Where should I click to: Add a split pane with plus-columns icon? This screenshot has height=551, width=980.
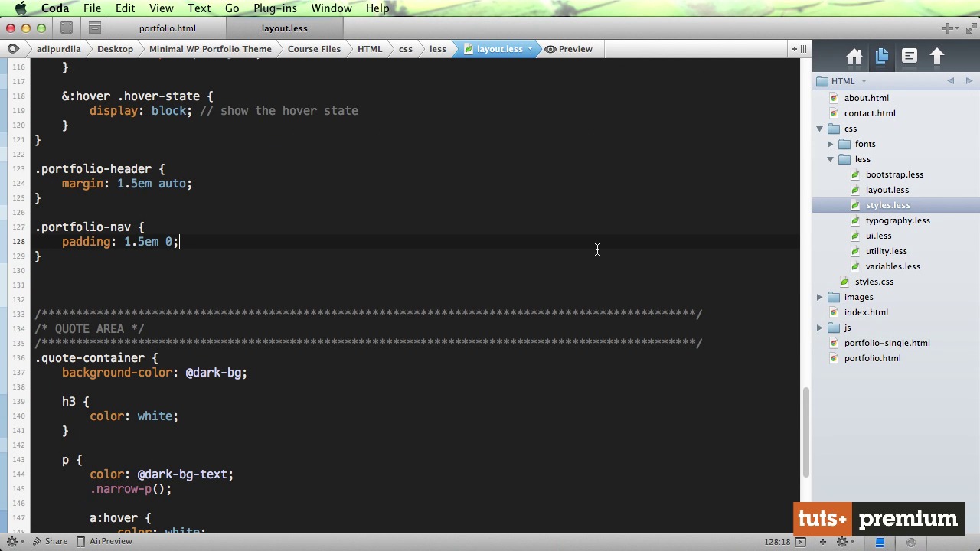pos(799,49)
